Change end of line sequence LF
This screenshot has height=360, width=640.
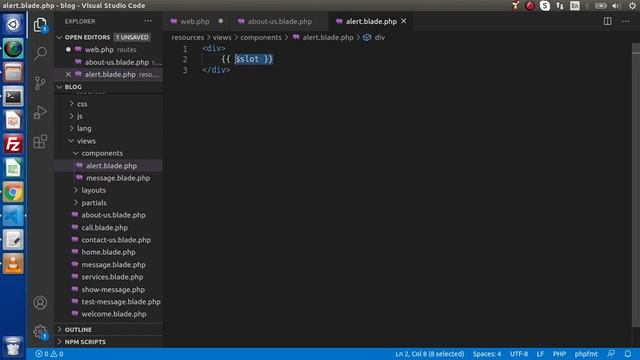tap(540, 354)
